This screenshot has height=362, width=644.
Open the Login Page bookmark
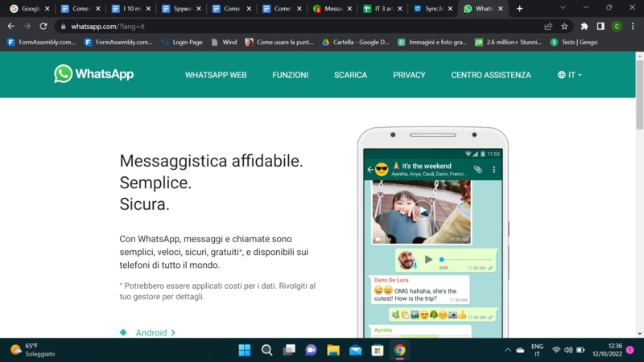(182, 43)
